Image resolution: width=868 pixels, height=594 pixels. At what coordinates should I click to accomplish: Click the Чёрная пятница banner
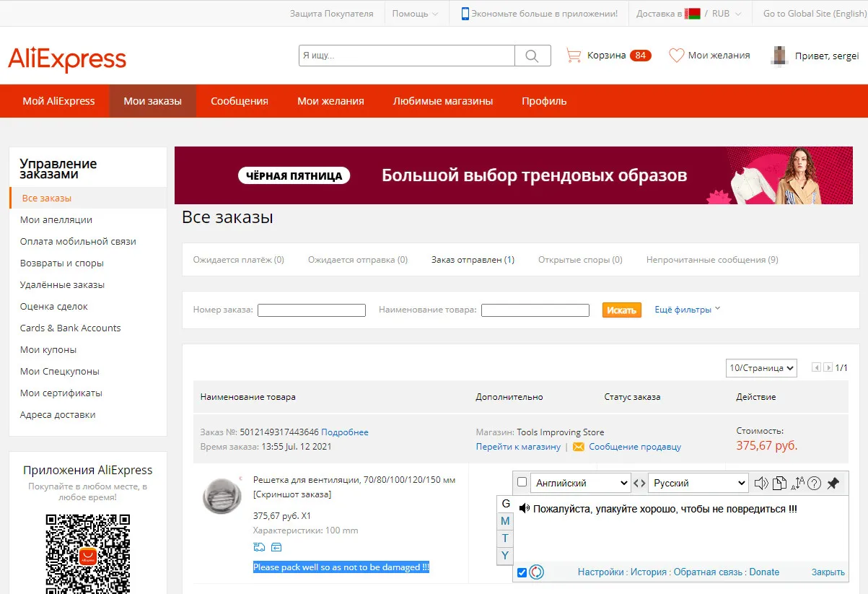514,175
